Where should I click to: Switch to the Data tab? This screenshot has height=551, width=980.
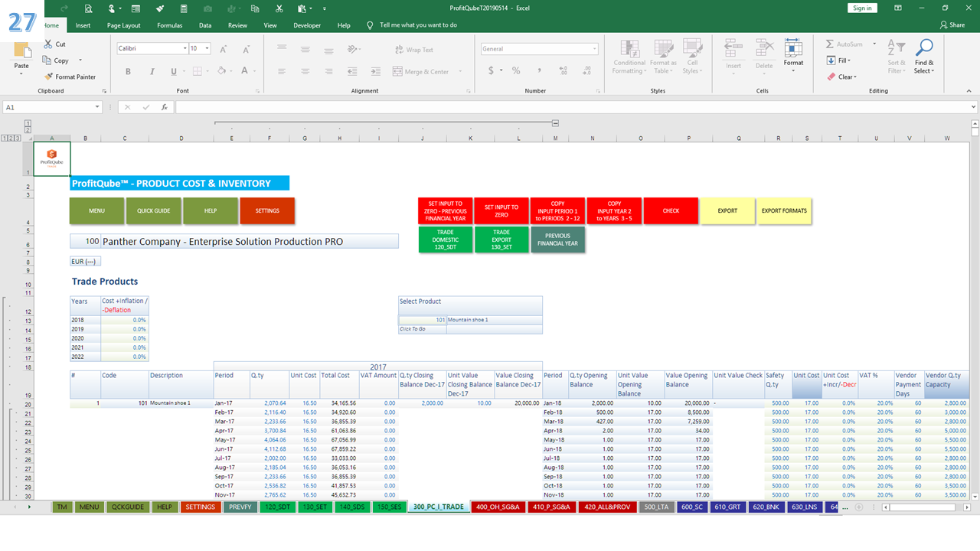pos(205,25)
